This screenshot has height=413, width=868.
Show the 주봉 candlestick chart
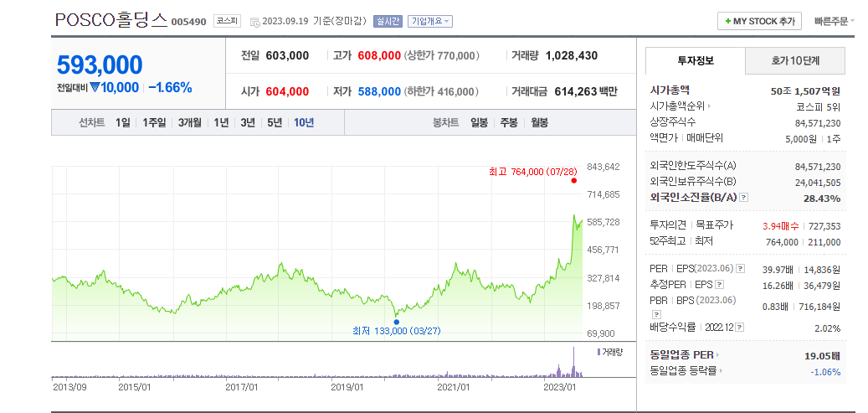509,123
